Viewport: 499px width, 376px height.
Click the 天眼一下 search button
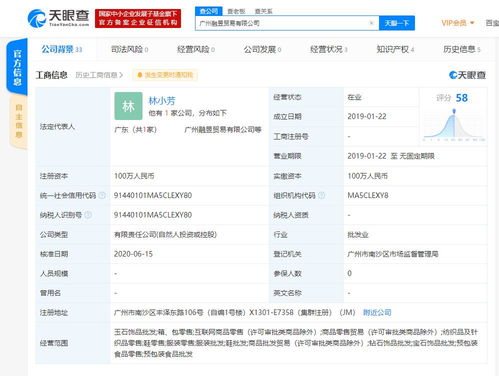[x=397, y=23]
